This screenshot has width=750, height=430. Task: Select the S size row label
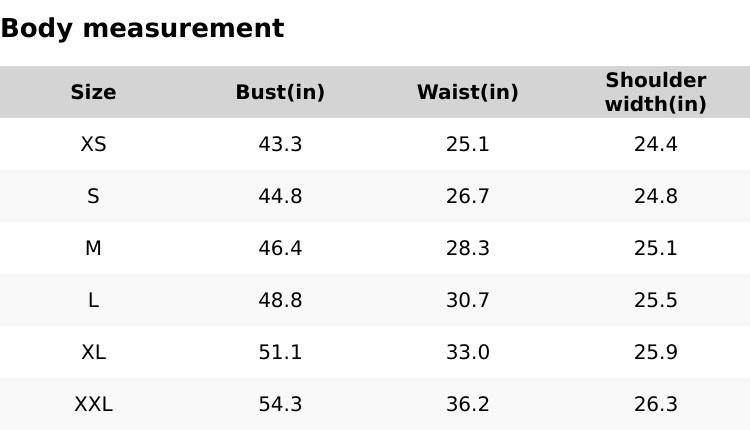click(x=93, y=196)
